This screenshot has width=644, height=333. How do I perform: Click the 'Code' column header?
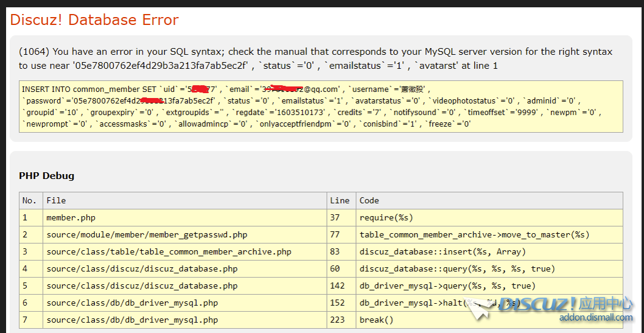pos(489,200)
